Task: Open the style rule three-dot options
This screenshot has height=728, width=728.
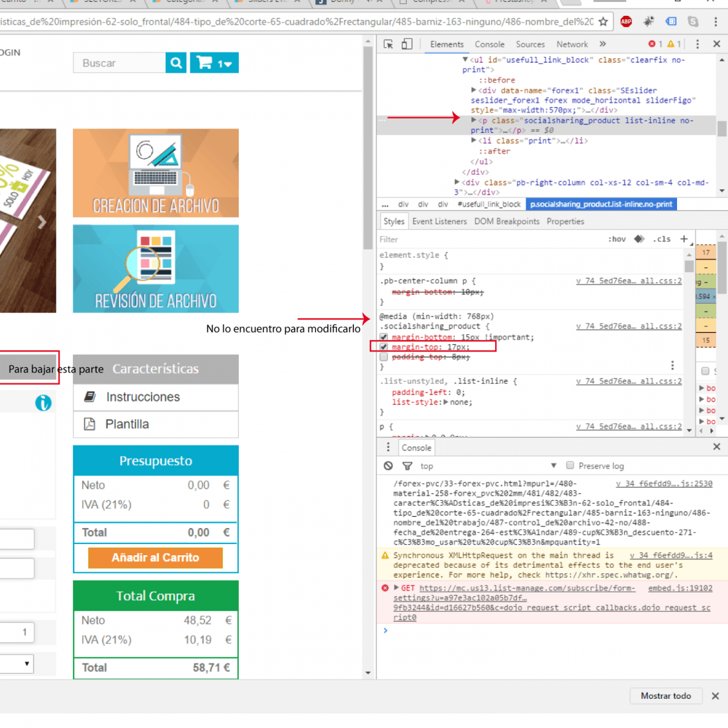Action: [x=672, y=365]
